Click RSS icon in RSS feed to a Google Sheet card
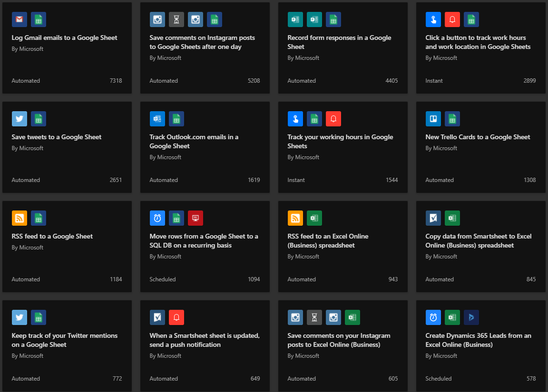Image resolution: width=548 pixels, height=392 pixels. pos(19,218)
